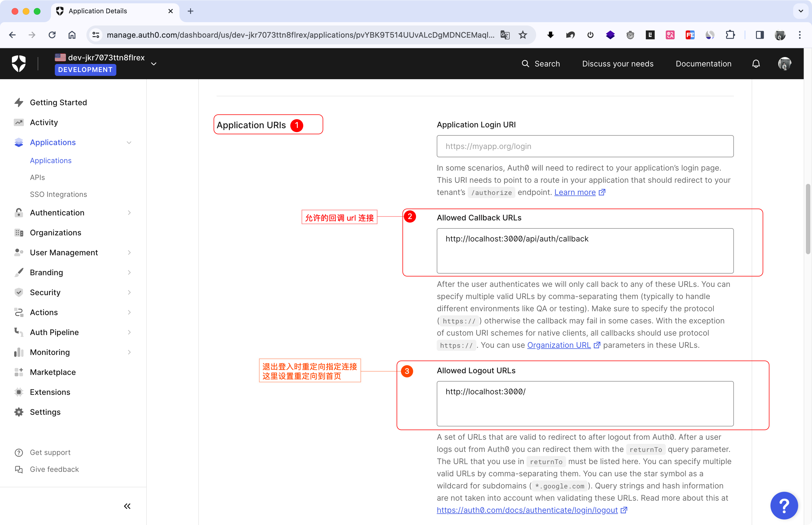Click the Monitoring bar-chart icon
Viewport: 812px width, 525px height.
point(19,352)
